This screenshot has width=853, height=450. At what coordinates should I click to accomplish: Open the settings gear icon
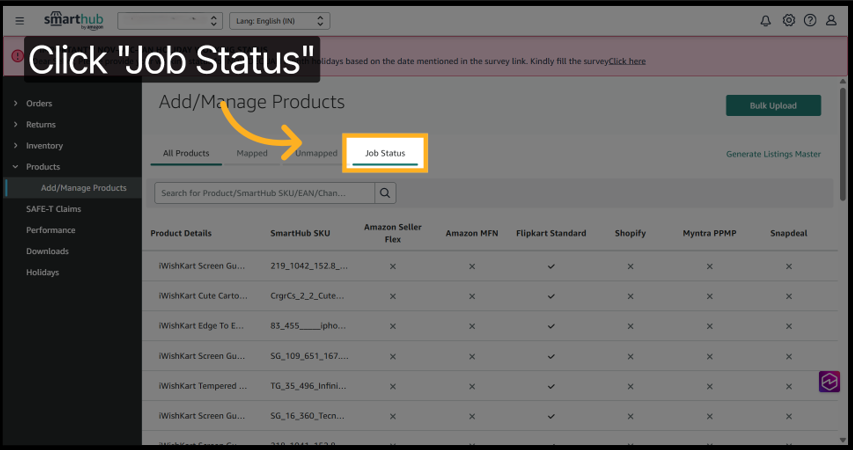pos(788,21)
